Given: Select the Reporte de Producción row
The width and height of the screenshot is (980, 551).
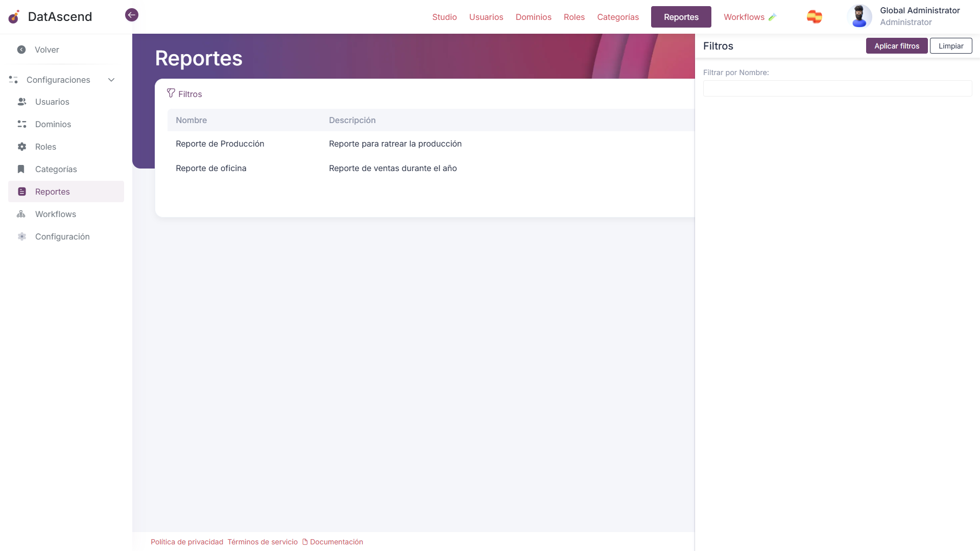Looking at the screenshot, I should tap(220, 143).
